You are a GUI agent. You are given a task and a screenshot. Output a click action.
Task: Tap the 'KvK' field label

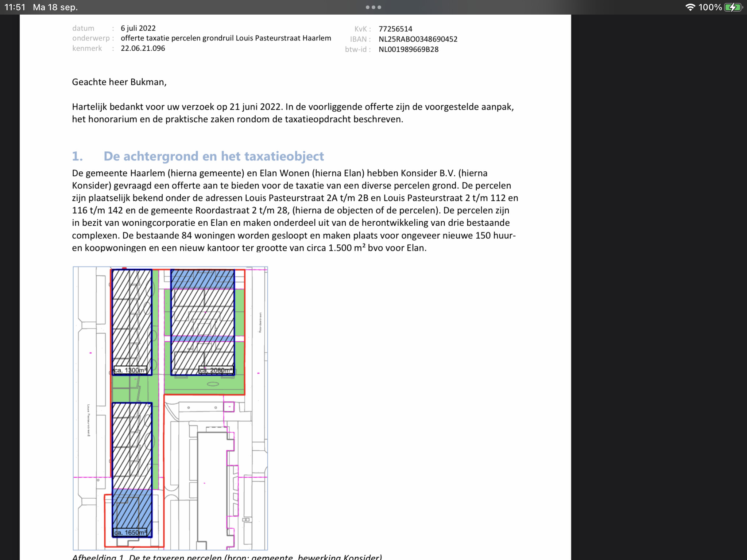click(x=360, y=29)
